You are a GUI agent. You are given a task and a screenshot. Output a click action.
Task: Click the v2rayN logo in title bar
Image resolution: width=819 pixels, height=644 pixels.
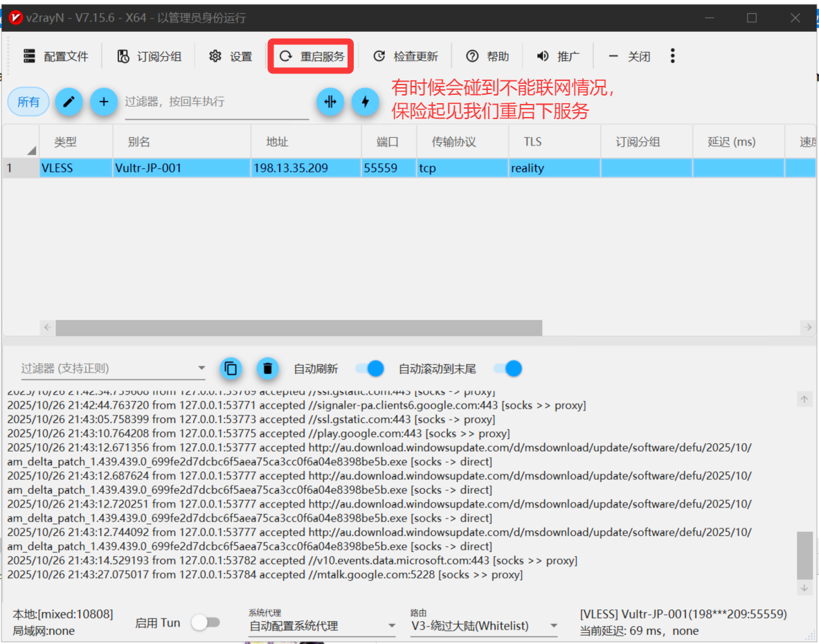coord(15,18)
